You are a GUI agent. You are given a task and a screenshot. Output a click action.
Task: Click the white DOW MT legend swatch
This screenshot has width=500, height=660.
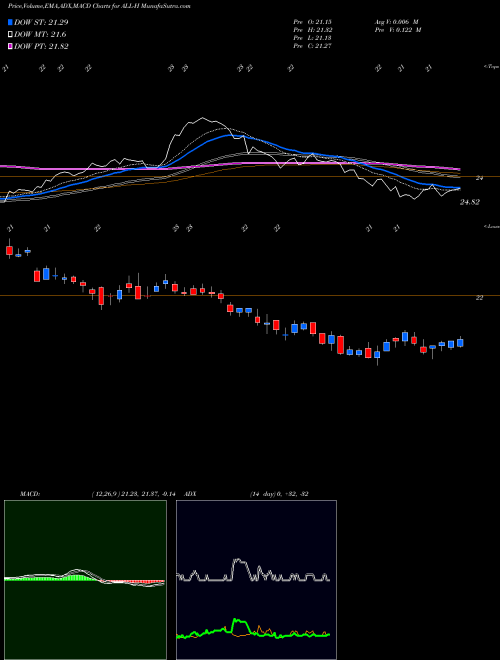(10, 34)
